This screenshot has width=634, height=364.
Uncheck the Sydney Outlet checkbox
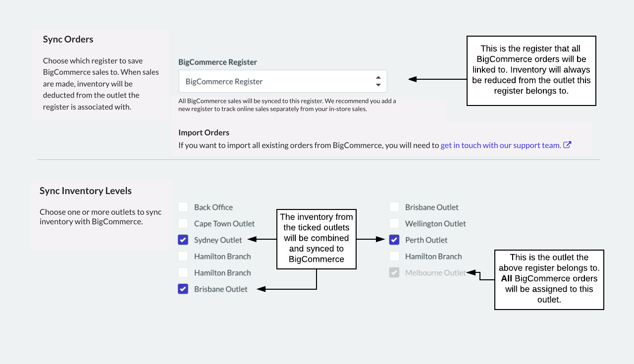[x=183, y=240]
